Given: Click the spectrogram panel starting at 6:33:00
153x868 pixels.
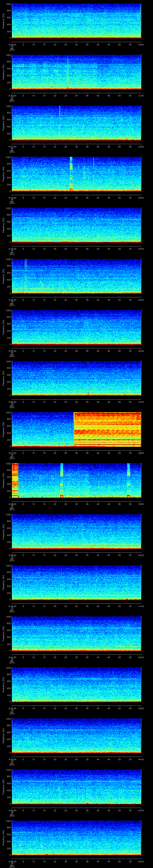Looking at the screenshot, I should point(76,225).
